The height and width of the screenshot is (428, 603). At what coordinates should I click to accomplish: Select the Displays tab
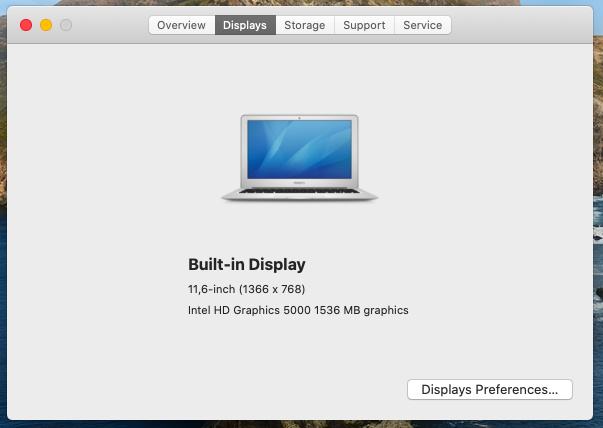tap(245, 25)
